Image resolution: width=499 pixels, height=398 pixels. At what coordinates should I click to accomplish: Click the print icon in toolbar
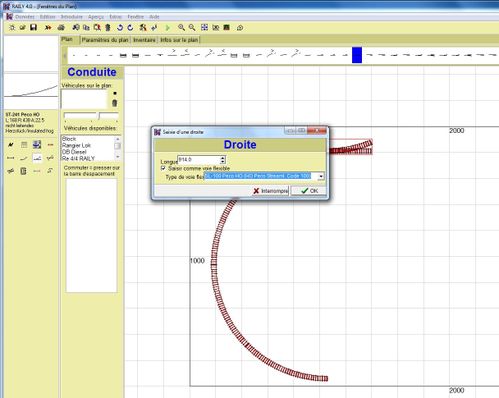coord(61,28)
